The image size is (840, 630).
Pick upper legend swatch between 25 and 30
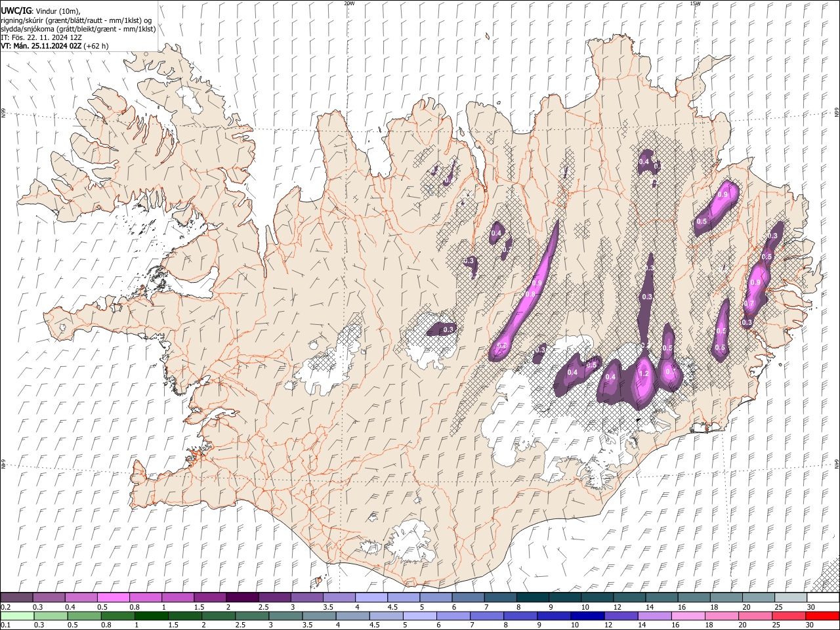tap(791, 597)
